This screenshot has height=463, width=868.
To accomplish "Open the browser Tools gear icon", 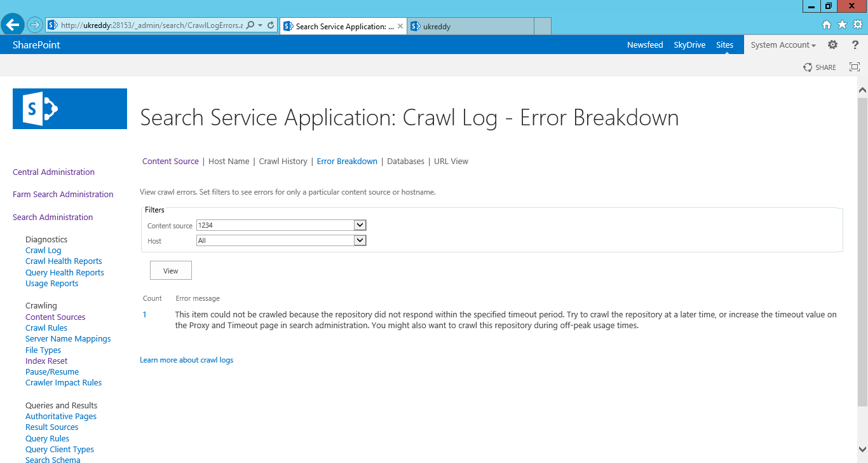I will pos(858,25).
